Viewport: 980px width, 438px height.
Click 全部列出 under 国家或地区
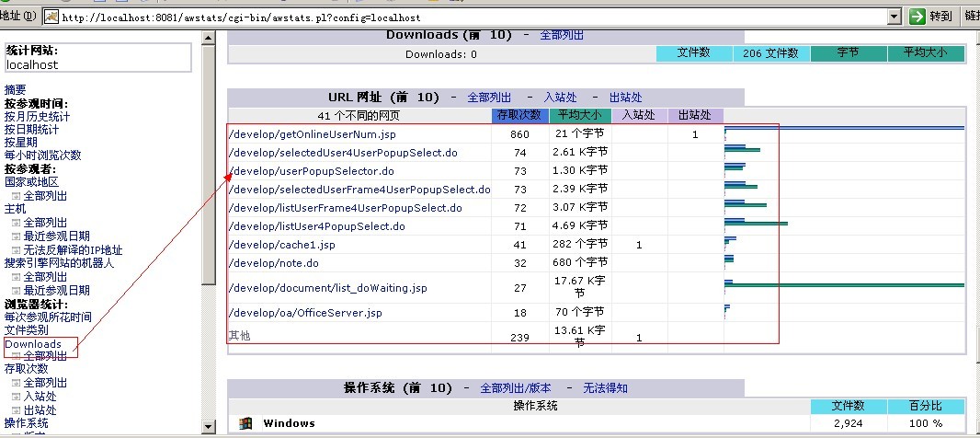[45, 196]
